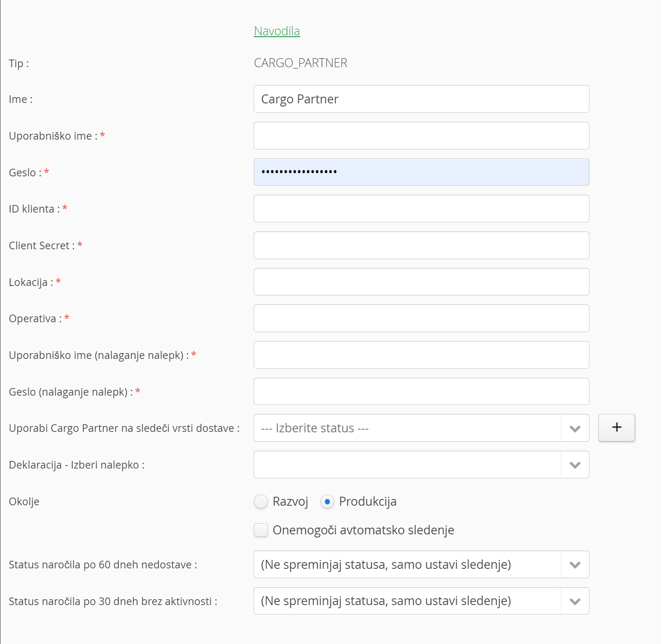Viewport: 661px width, 644px height.
Task: Click the Geslo password field
Action: point(421,172)
